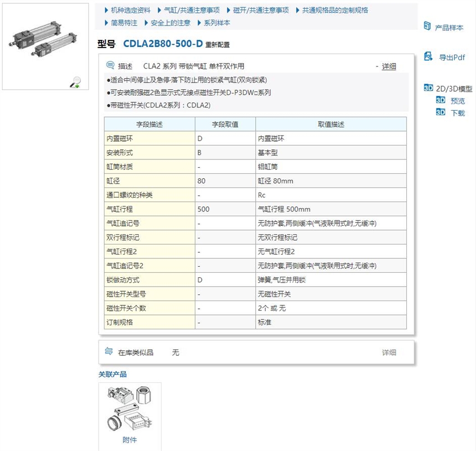Open the 机种选定资料 link
This screenshot has width=476, height=451.
[130, 10]
